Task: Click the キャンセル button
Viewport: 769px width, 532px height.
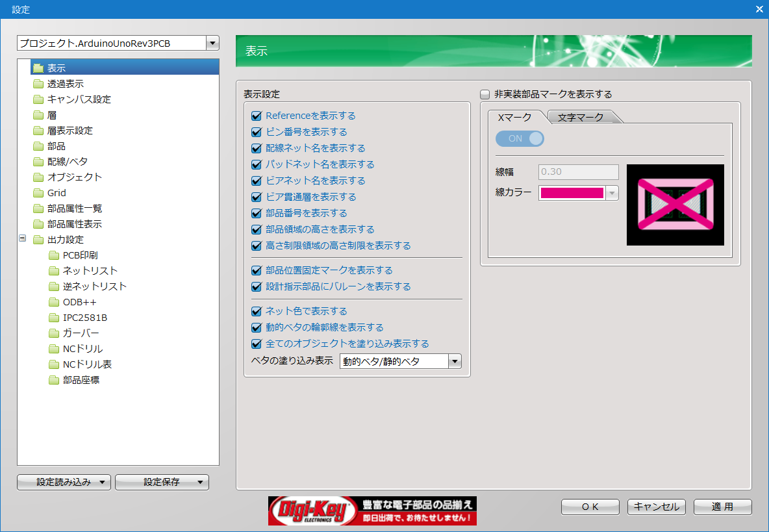Action: 656,507
